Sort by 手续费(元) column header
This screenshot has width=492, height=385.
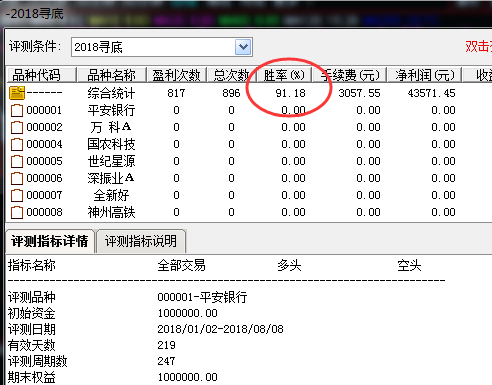(349, 75)
